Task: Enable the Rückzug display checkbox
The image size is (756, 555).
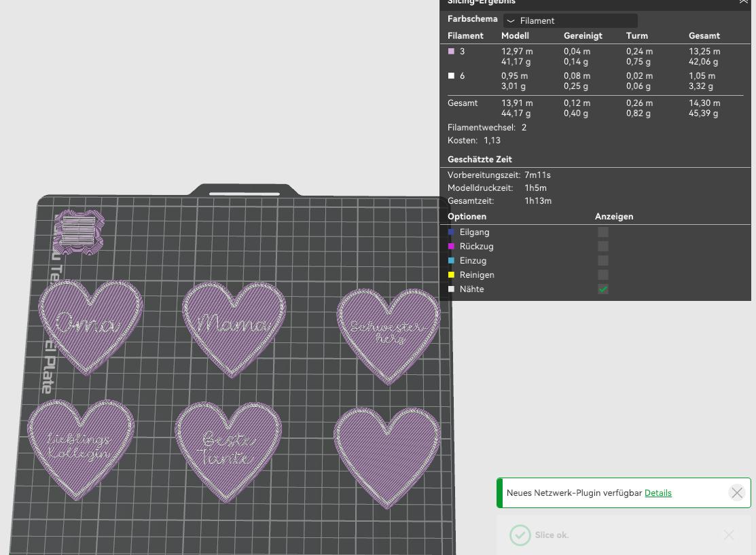Action: click(602, 247)
